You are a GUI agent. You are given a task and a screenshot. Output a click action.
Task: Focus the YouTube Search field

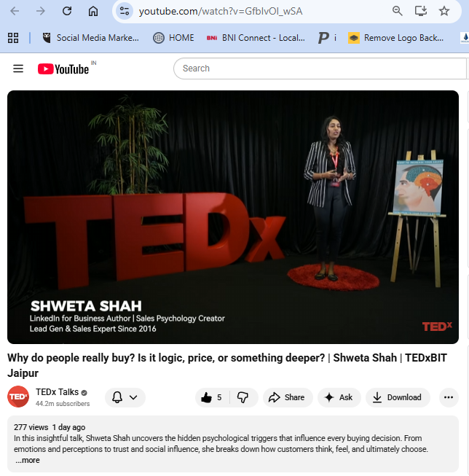point(320,69)
